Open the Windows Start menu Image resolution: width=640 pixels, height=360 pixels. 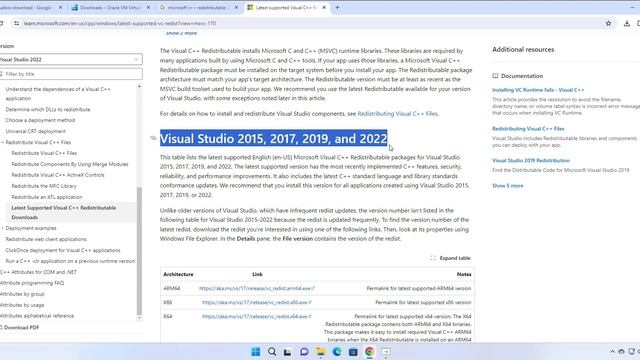coord(256,352)
